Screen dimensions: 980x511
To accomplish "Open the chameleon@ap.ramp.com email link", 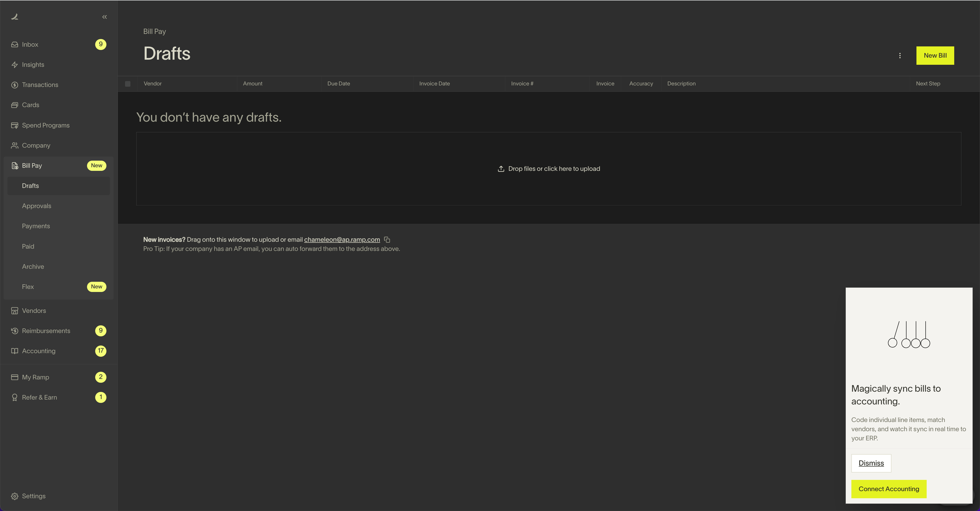I will 342,239.
